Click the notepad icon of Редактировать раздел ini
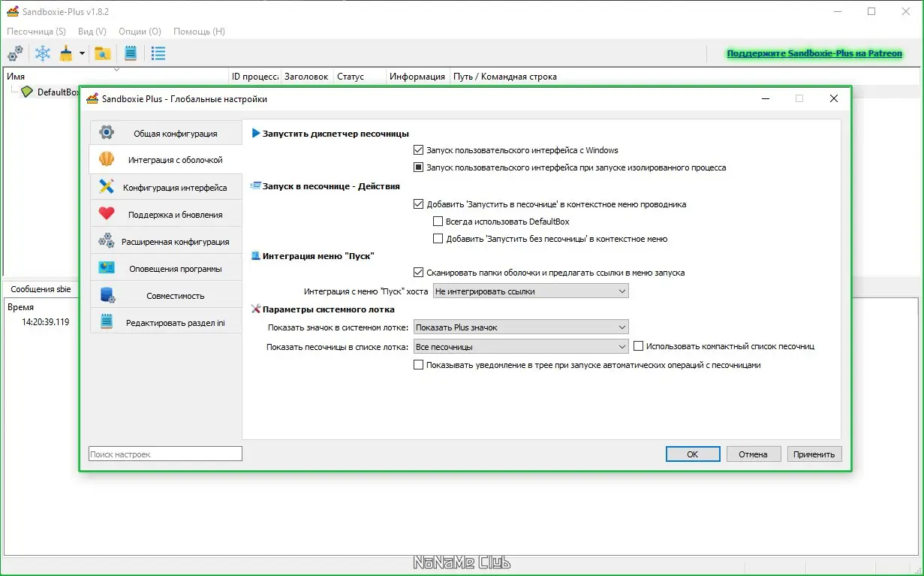Screen dimensions: 924x576 107,322
